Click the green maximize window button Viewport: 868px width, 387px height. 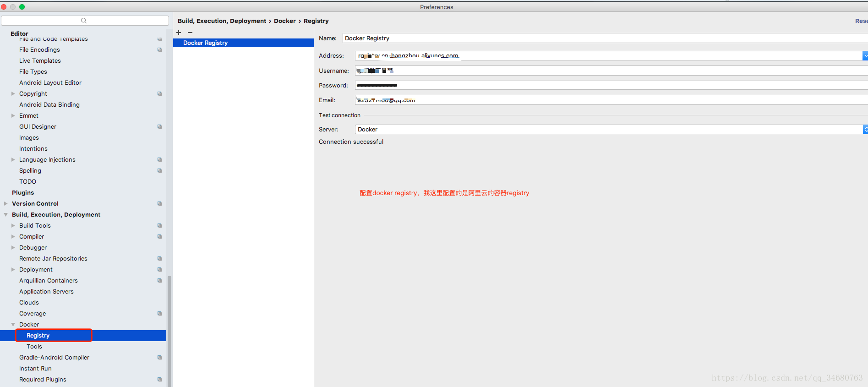[22, 7]
